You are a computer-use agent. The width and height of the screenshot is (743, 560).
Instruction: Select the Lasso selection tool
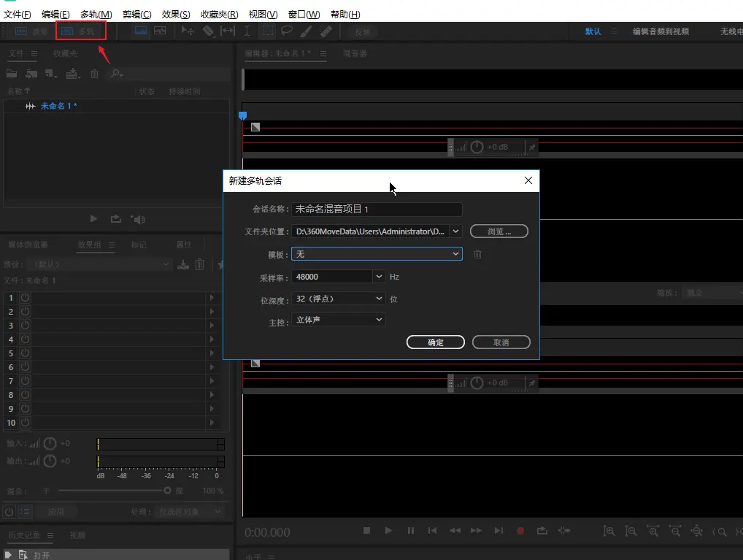[x=287, y=31]
